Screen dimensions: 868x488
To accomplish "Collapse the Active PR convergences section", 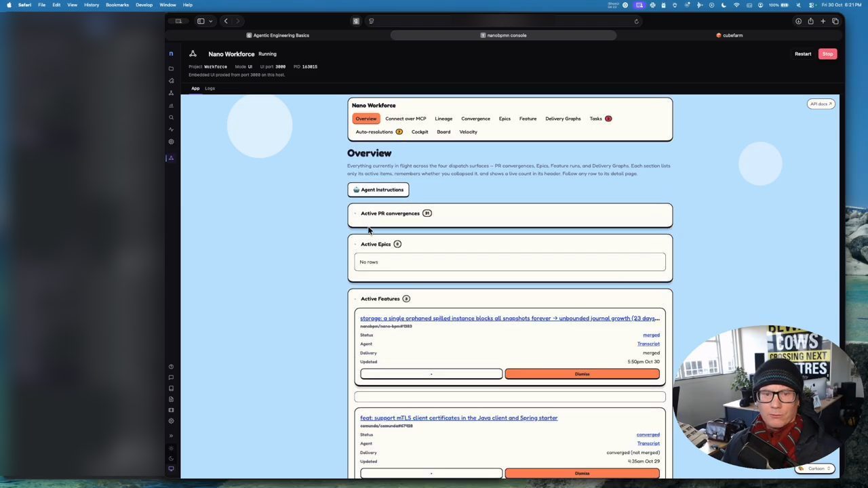I will click(x=355, y=213).
